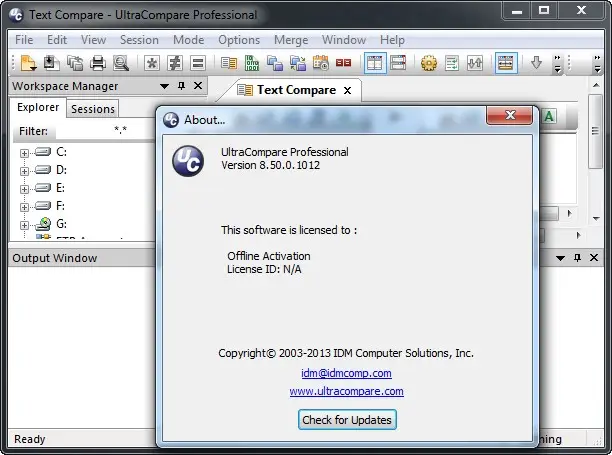Screen dimensions: 612x455
Task: Select Binary Compare mode toolbar icon
Action: click(252, 63)
